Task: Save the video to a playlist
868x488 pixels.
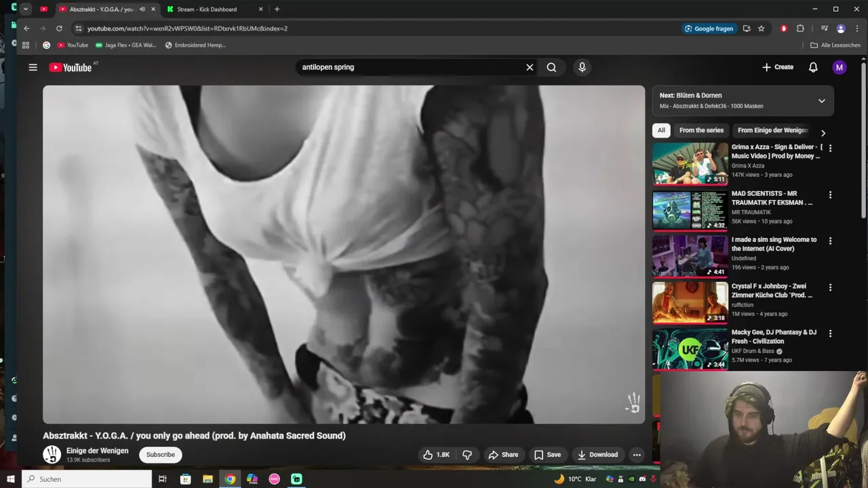Action: coord(547,455)
